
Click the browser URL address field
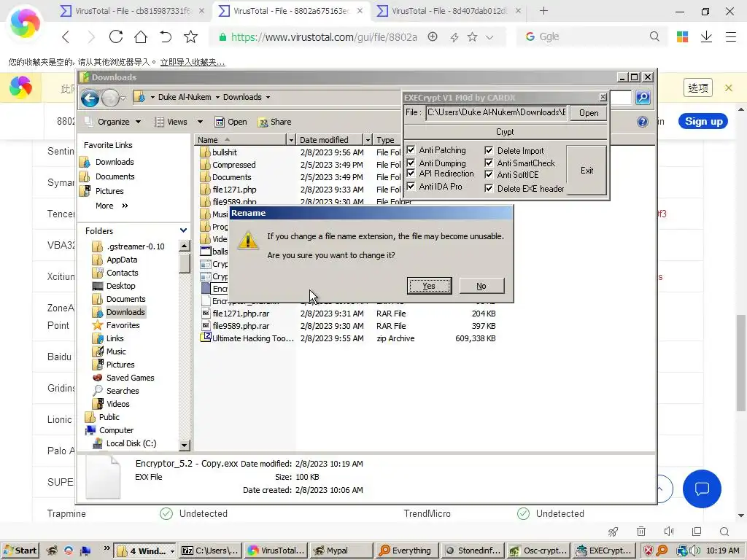(324, 37)
